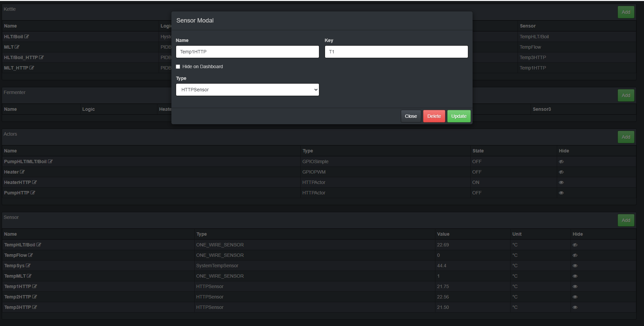
Task: Toggle hide eye for Temp2HTTP sensor
Action: pyautogui.click(x=575, y=297)
